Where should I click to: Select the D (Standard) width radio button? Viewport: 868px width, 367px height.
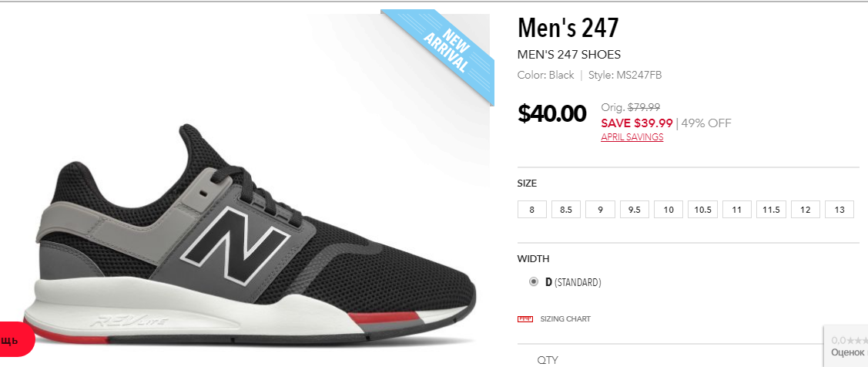click(533, 281)
